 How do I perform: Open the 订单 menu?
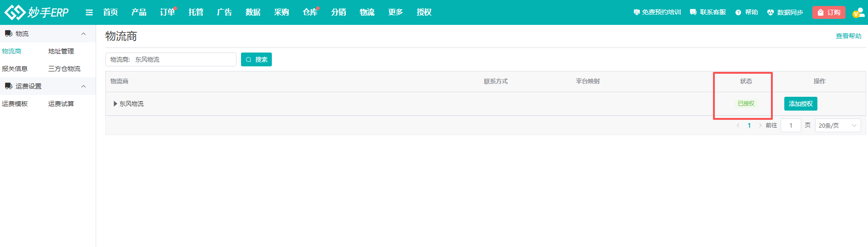(x=167, y=12)
